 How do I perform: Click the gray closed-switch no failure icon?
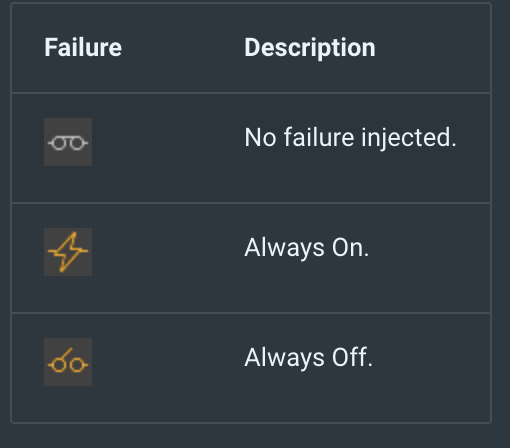(x=68, y=142)
